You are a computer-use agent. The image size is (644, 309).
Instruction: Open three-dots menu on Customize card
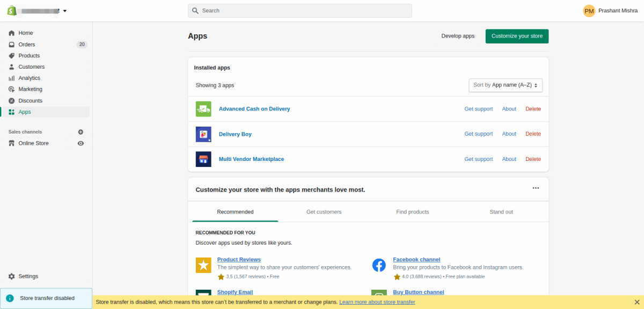[536, 188]
